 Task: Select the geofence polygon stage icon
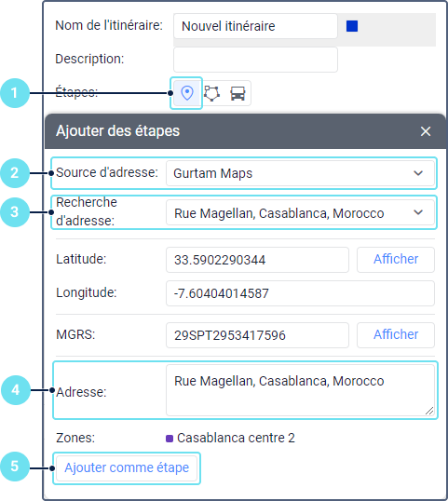[211, 94]
